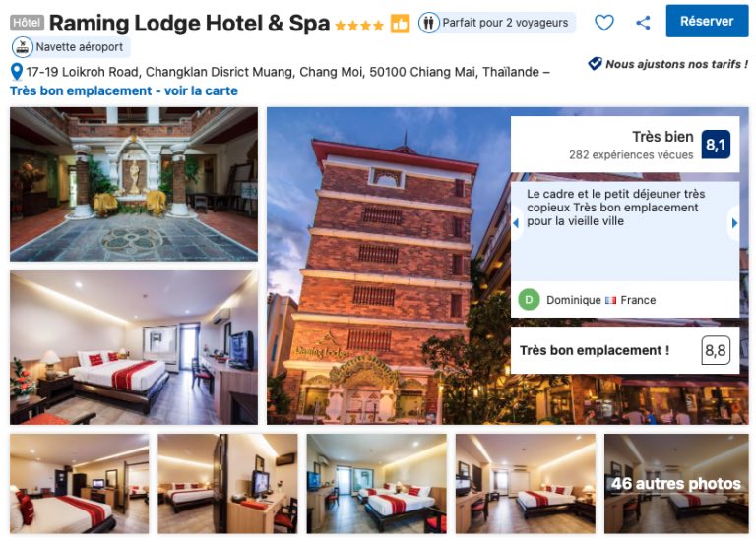Click the airport shuttle icon

[x=23, y=47]
